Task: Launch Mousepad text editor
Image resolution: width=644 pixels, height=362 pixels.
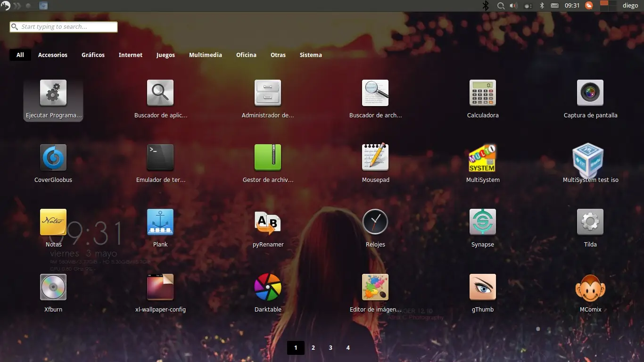Action: click(375, 157)
